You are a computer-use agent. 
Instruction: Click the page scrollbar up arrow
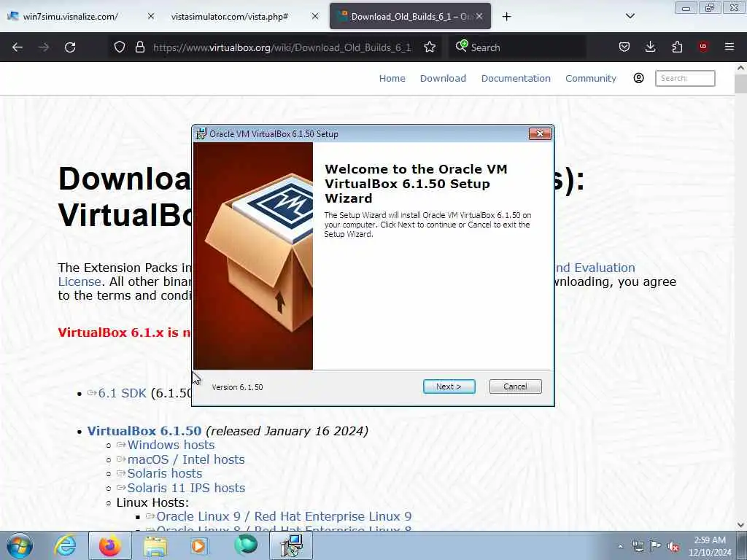coord(740,68)
